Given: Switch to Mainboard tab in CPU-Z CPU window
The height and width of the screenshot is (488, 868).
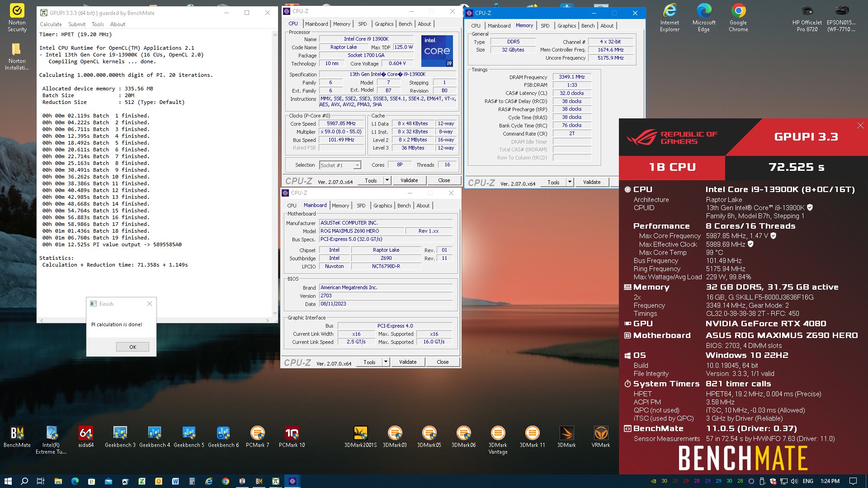Looking at the screenshot, I should click(x=316, y=24).
